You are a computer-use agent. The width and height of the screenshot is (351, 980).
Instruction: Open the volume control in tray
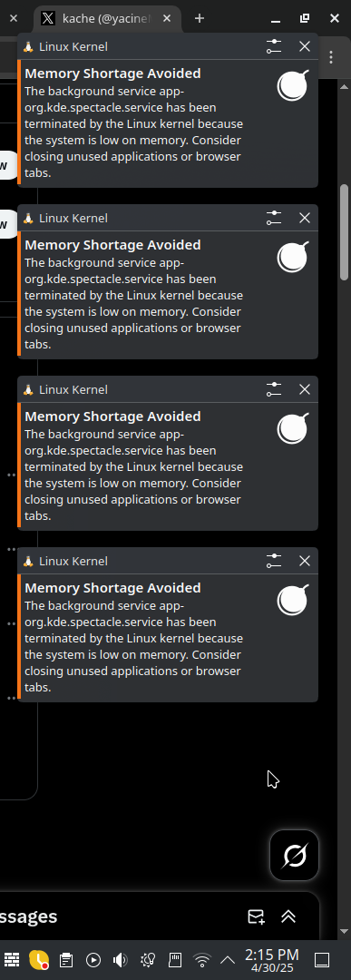tap(120, 959)
